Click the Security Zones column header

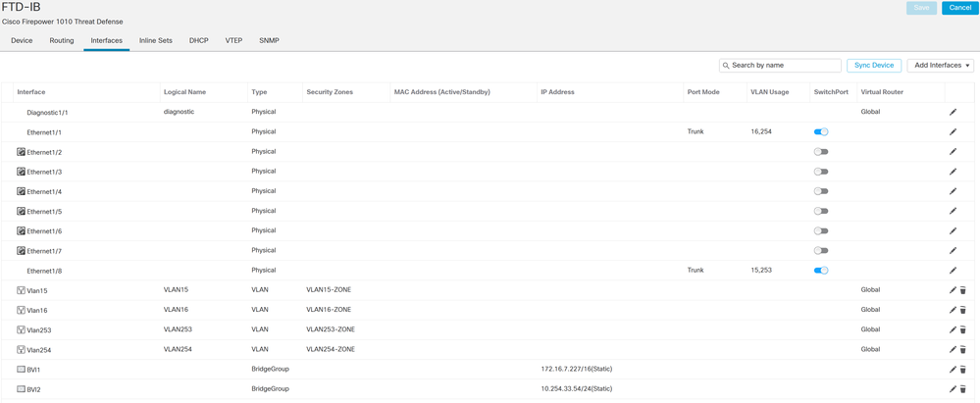[x=330, y=92]
